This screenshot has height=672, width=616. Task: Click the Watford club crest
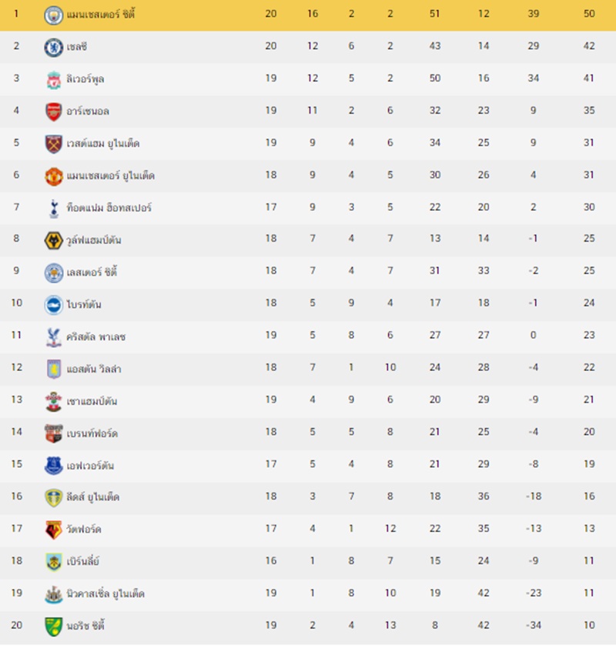tap(54, 530)
